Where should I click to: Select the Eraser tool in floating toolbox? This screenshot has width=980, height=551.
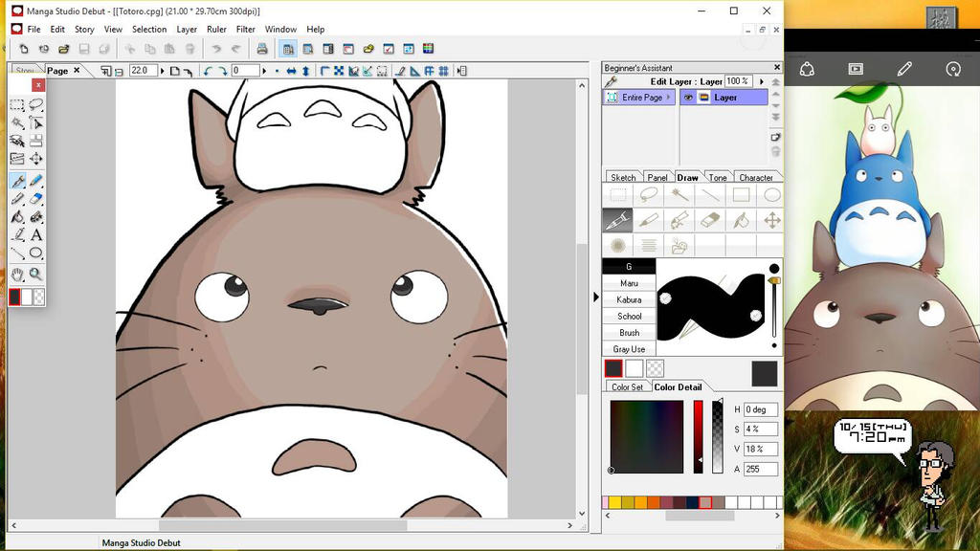[x=36, y=199]
